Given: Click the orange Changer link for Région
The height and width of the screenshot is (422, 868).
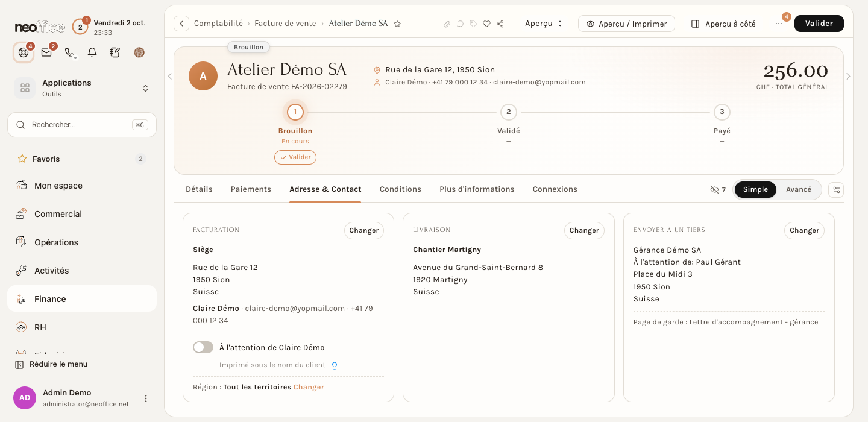Looking at the screenshot, I should (x=309, y=387).
